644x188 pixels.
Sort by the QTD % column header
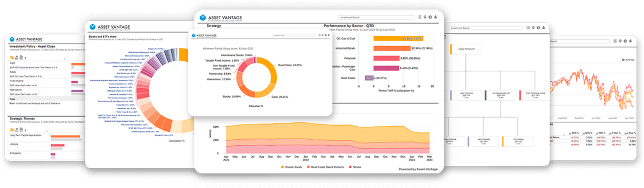(x=588, y=133)
